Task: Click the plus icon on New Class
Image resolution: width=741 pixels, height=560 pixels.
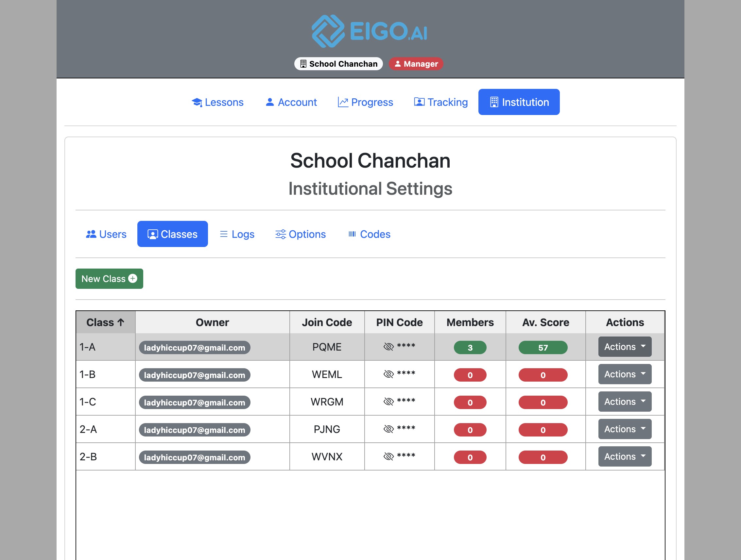Action: (133, 278)
